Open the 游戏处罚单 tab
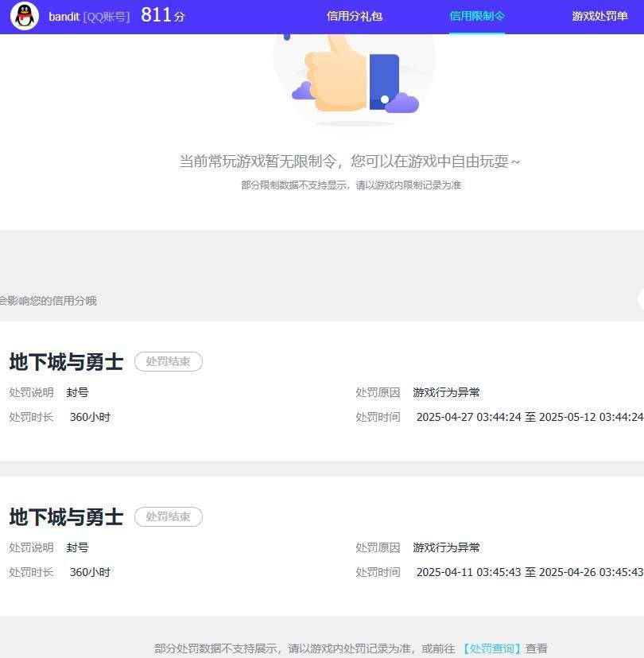Image resolution: width=644 pixels, height=658 pixels. [x=599, y=17]
